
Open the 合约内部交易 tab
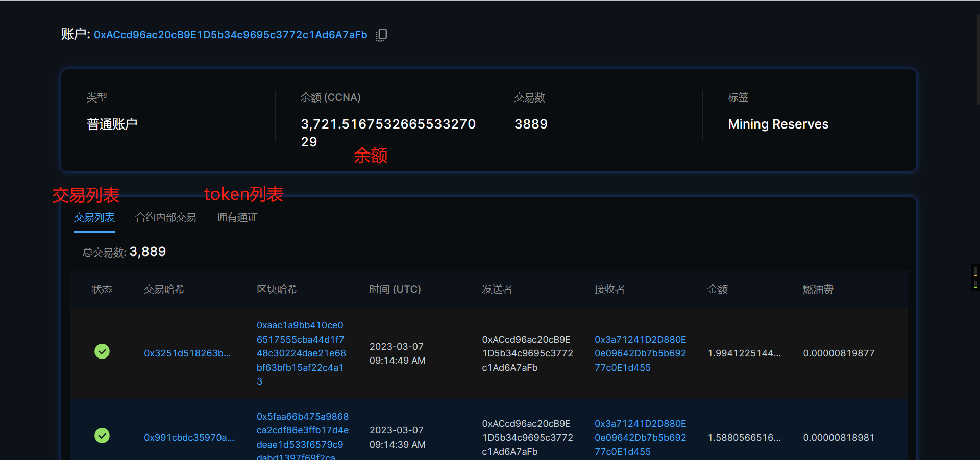[165, 218]
